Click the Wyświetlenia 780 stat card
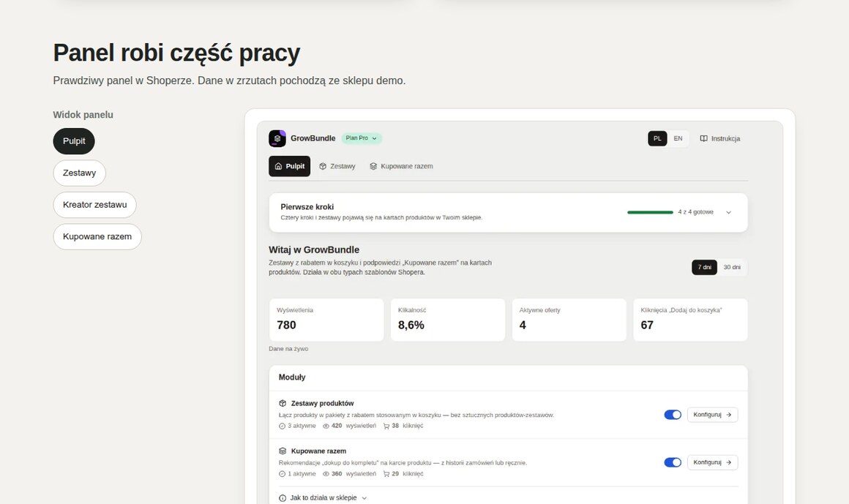 coord(326,320)
